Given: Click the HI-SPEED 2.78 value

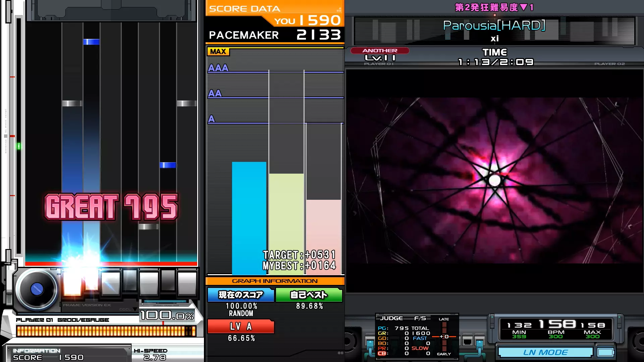Looking at the screenshot, I should point(155,357).
